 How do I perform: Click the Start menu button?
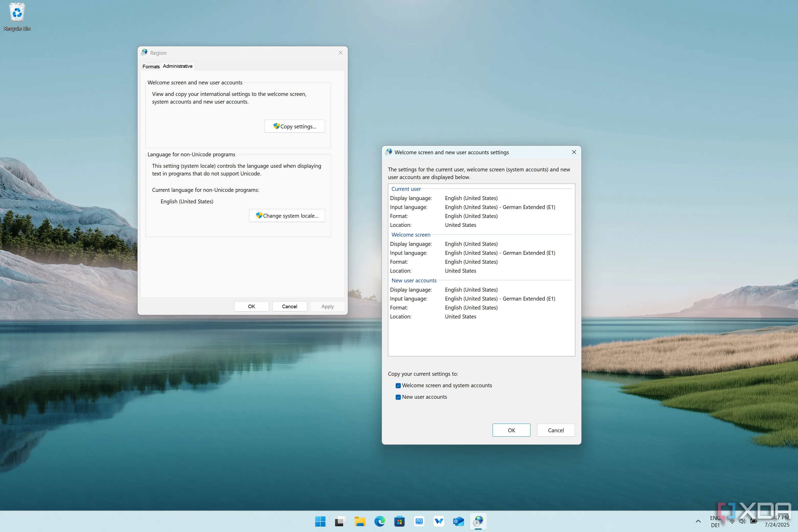pyautogui.click(x=320, y=522)
